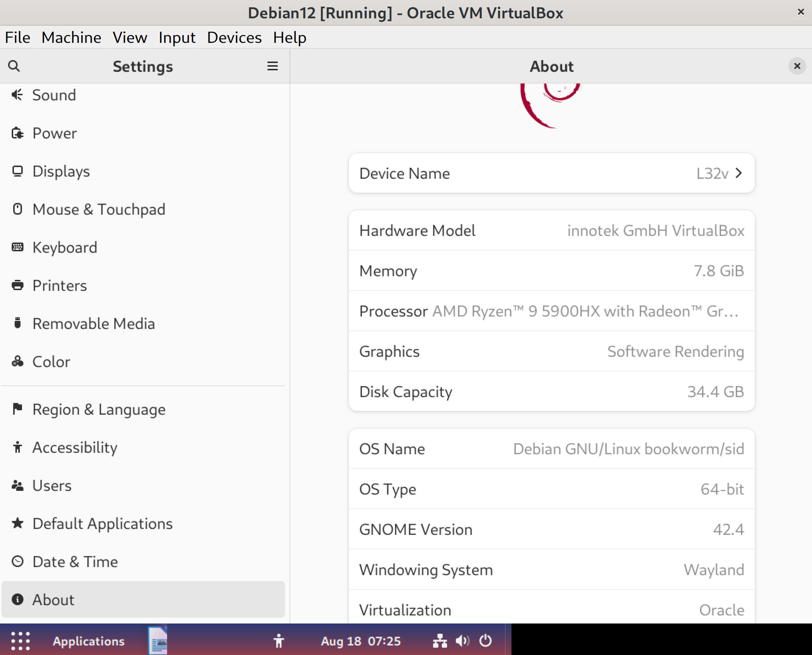Click the Printers icon in sidebar
Image resolution: width=812 pixels, height=655 pixels.
click(x=17, y=285)
